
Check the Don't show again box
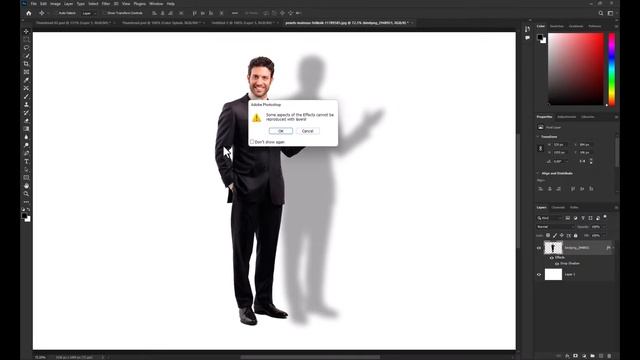pos(252,142)
